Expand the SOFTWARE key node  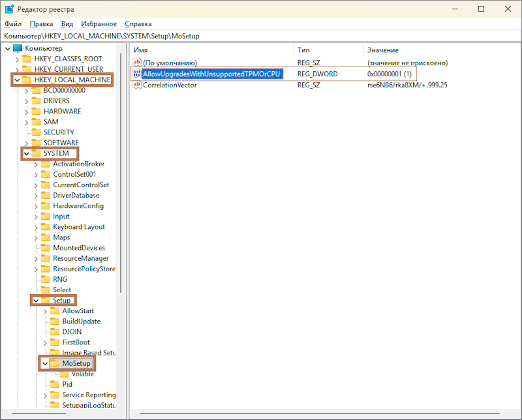26,143
